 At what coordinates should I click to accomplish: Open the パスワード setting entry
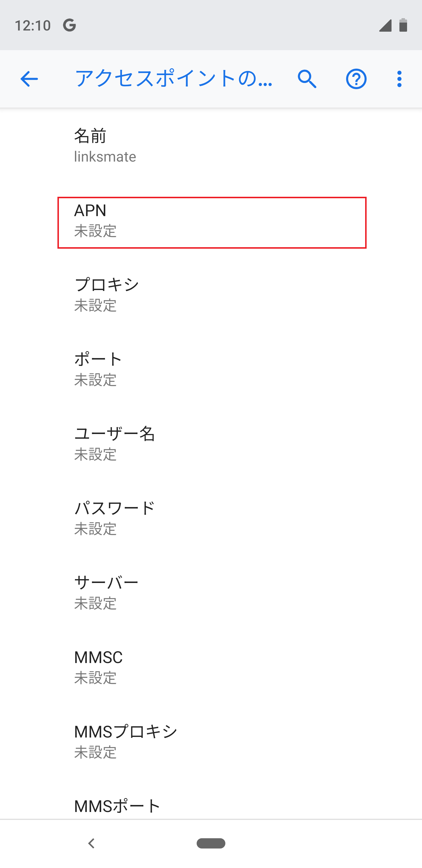[x=211, y=518]
